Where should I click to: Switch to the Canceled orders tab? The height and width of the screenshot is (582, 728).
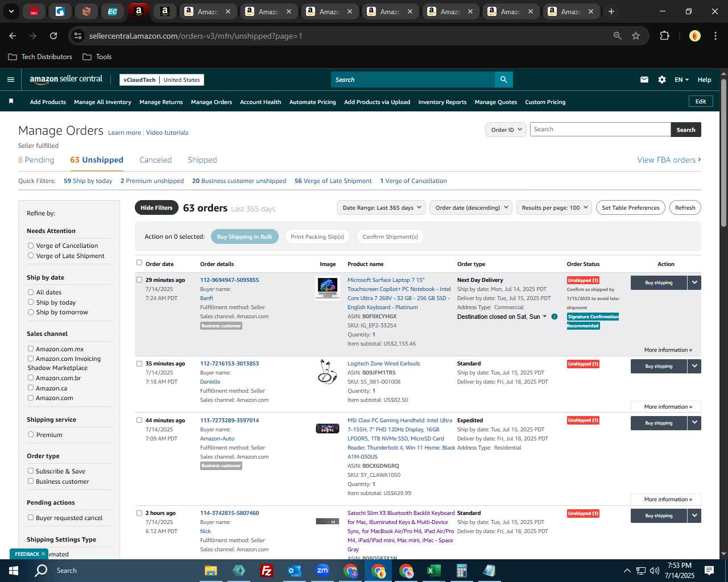[155, 160]
